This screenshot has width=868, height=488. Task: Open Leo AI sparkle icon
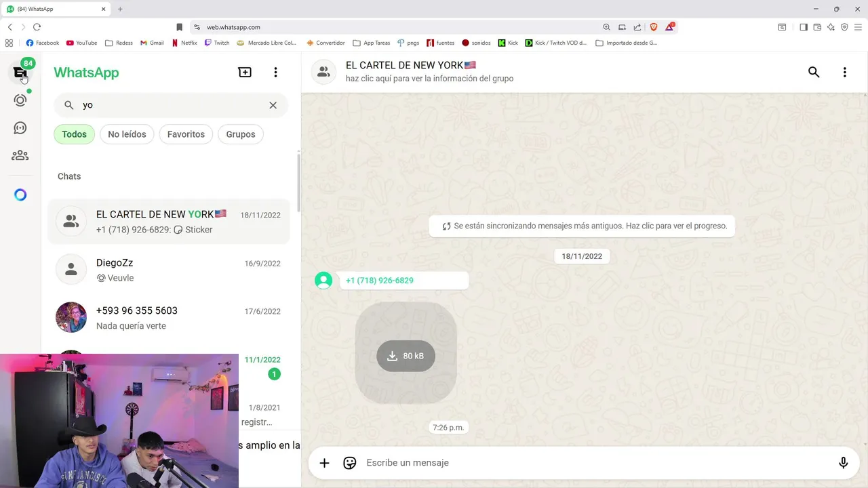[831, 27]
